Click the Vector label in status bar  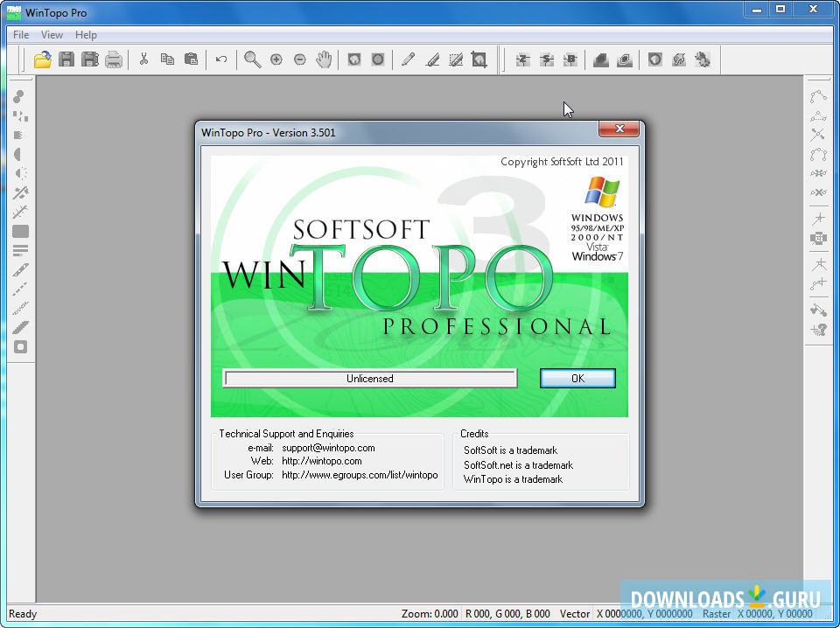[x=575, y=613]
